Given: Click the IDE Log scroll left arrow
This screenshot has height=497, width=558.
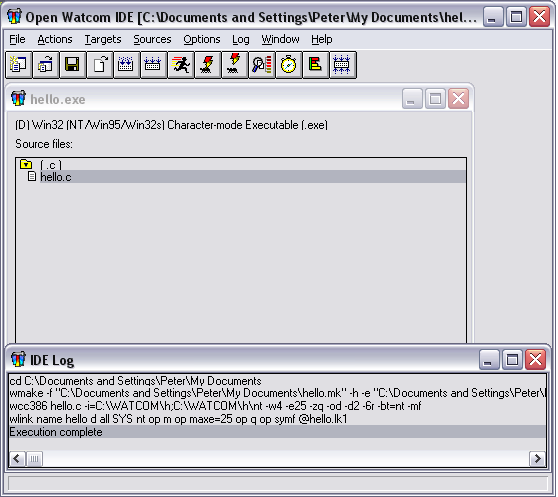Looking at the screenshot, I should click(x=17, y=459).
